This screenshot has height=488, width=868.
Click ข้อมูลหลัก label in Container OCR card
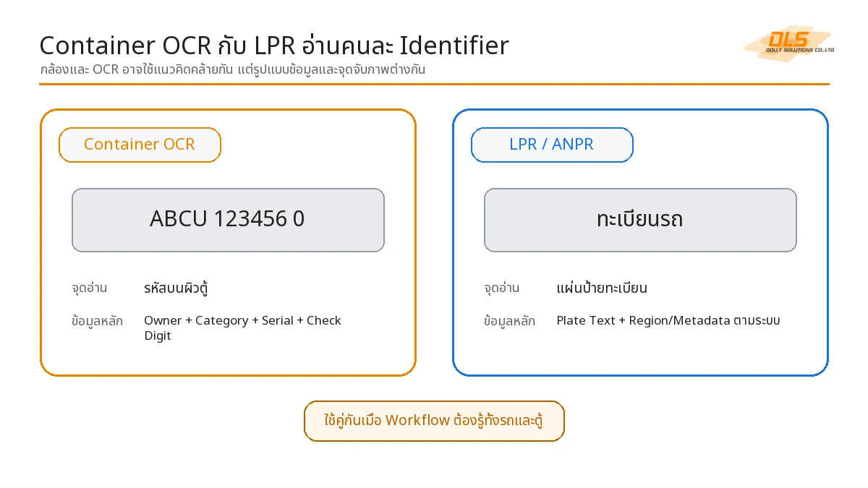[x=98, y=321]
